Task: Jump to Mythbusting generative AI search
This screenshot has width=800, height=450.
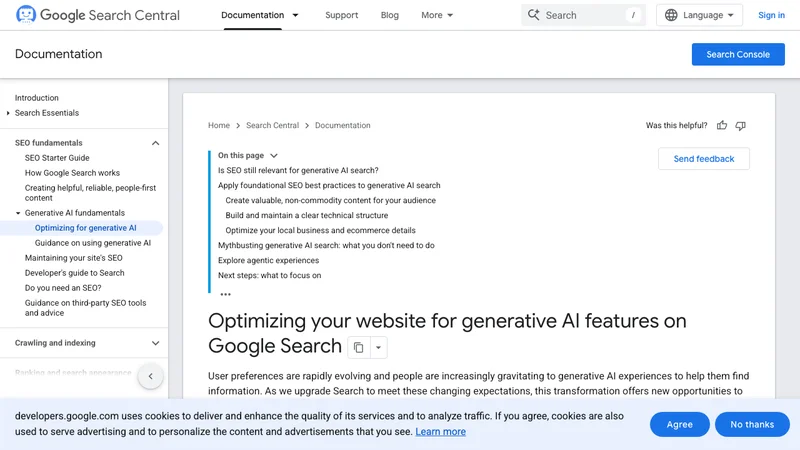Action: (x=326, y=245)
